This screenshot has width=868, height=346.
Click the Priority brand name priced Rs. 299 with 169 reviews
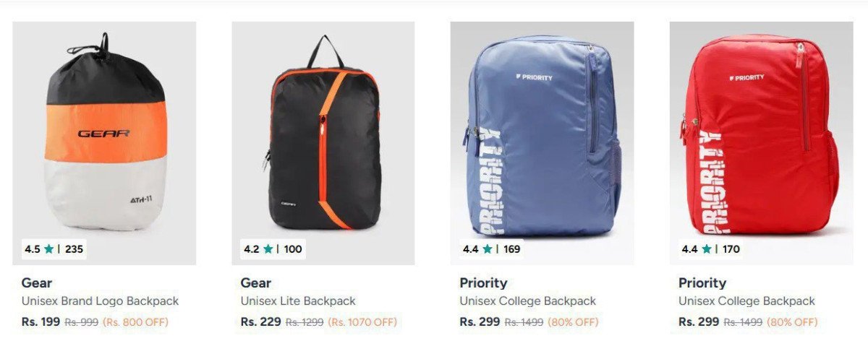(x=483, y=283)
